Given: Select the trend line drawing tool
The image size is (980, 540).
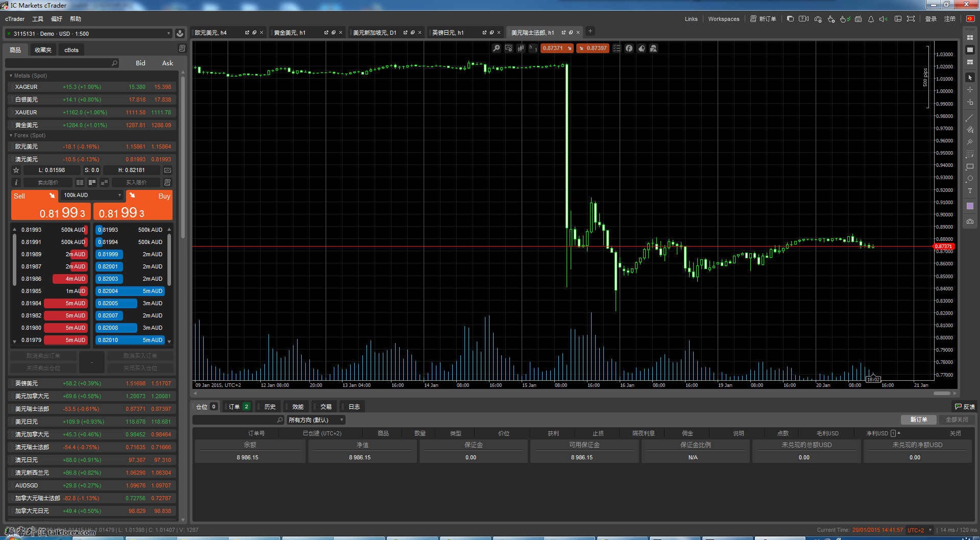Looking at the screenshot, I should point(970,117).
